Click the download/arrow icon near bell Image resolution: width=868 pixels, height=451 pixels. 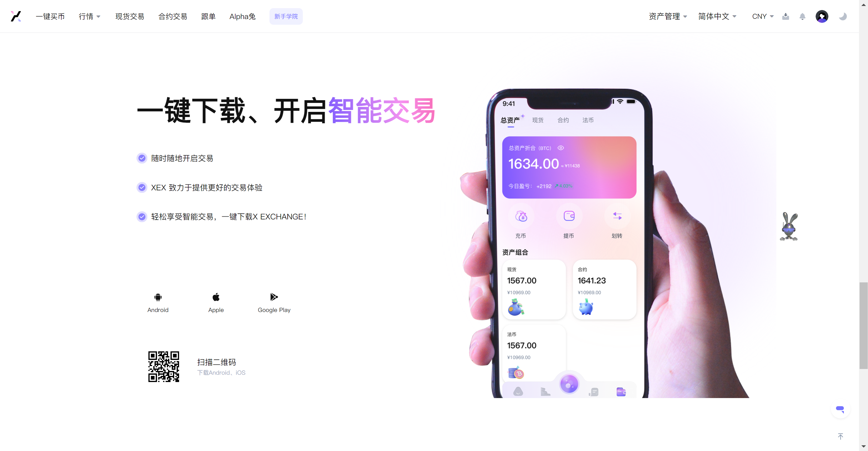click(785, 16)
